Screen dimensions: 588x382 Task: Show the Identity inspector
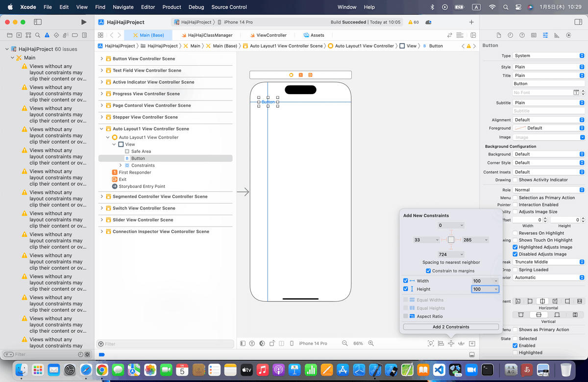[534, 35]
